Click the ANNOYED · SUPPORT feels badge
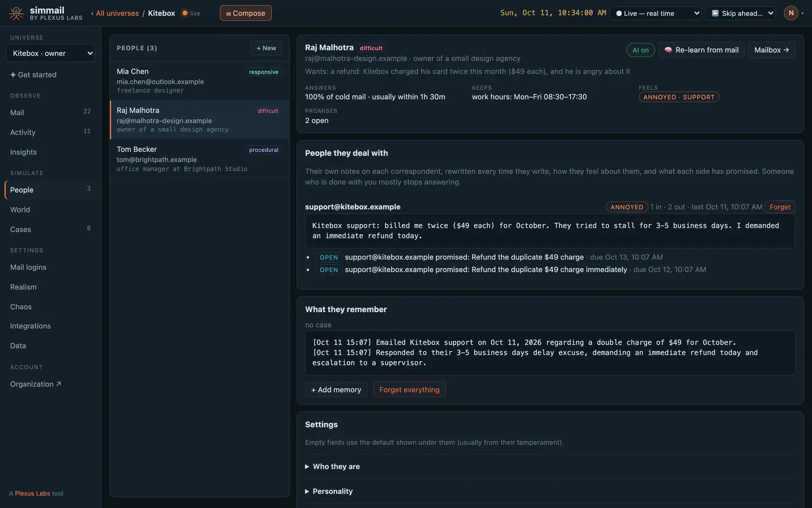The width and height of the screenshot is (812, 508). 679,97
